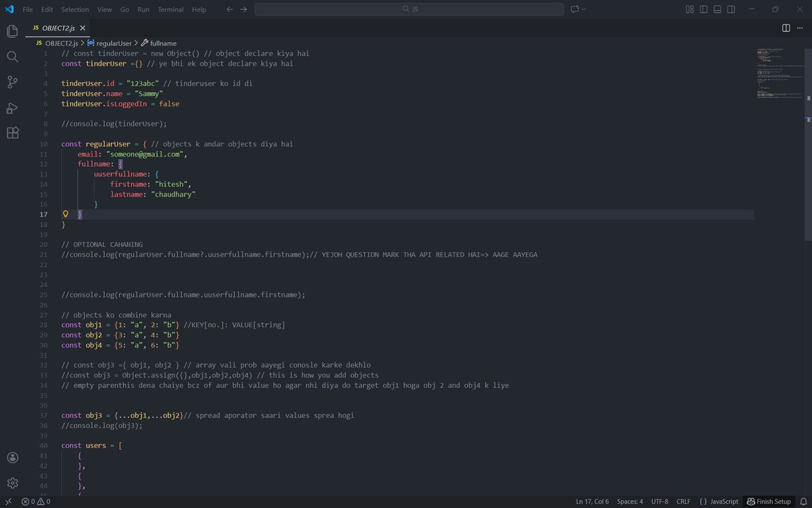Click the command center search box
The image size is (812, 508).
pyautogui.click(x=409, y=9)
